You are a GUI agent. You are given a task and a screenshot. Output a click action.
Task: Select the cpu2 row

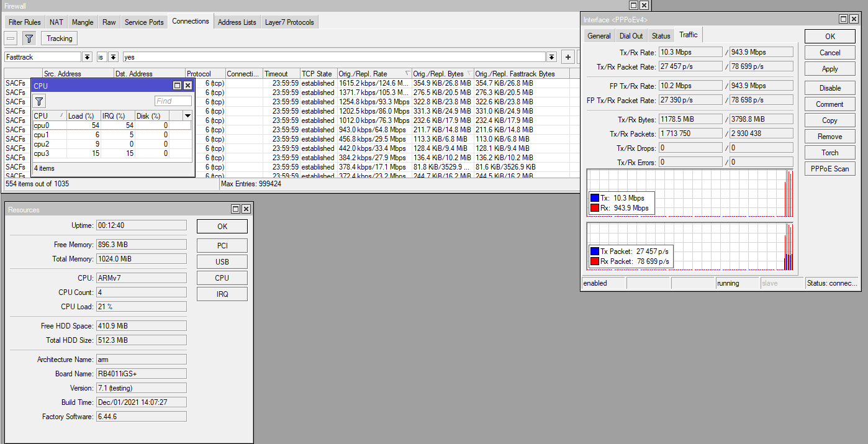112,144
